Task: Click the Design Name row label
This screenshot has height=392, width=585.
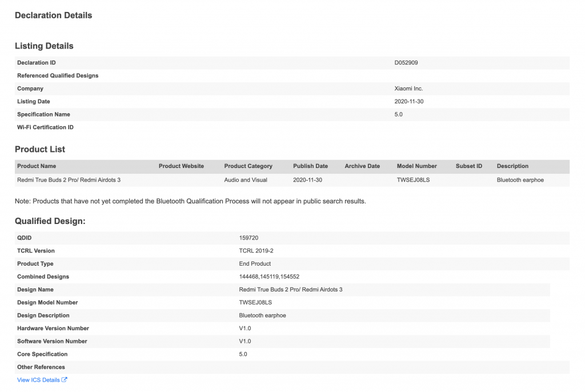Action: tap(35, 290)
